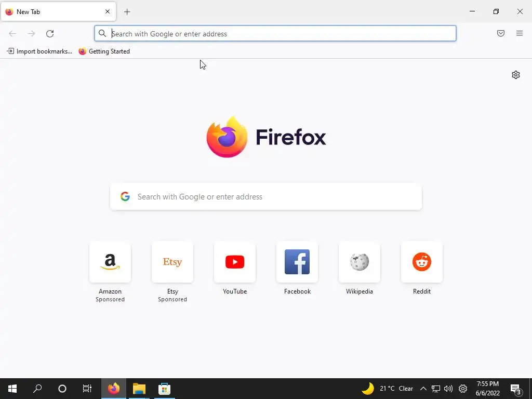Open the new tab personalize gear

point(516,75)
